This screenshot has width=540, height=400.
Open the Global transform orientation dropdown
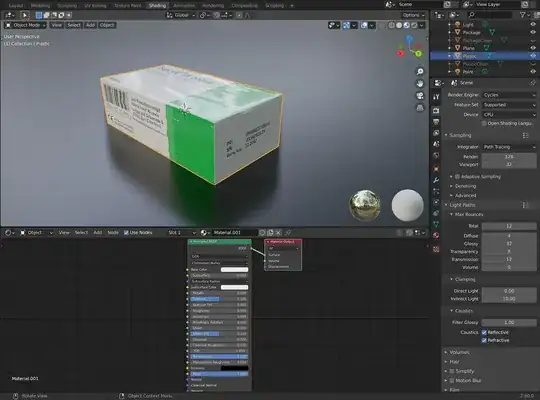tap(180, 15)
